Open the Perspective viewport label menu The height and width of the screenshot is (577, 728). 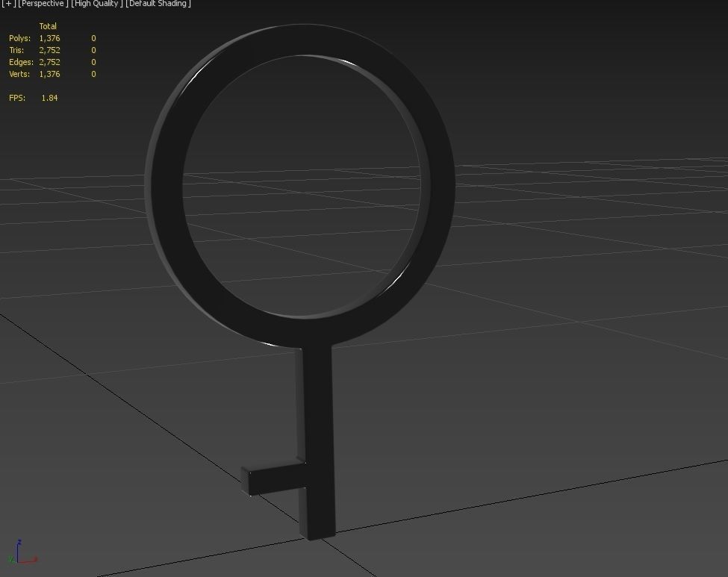(x=43, y=4)
